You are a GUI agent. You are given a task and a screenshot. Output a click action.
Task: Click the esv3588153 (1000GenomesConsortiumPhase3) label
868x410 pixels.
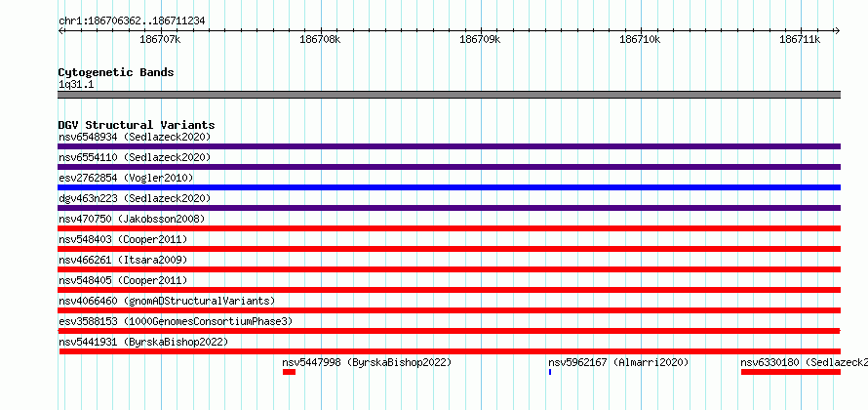coord(176,321)
